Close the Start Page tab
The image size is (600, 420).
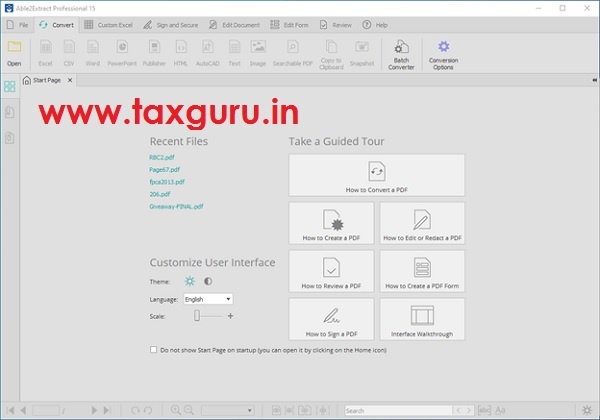coord(70,80)
